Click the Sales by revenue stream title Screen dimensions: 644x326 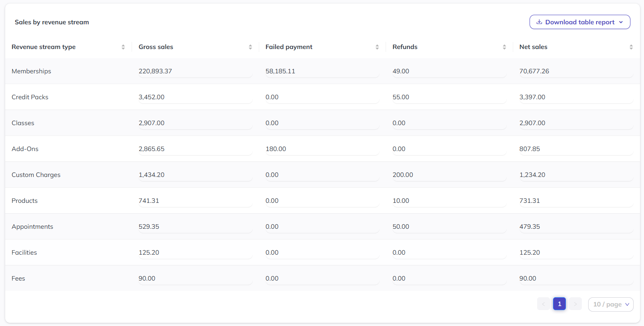pyautogui.click(x=52, y=22)
